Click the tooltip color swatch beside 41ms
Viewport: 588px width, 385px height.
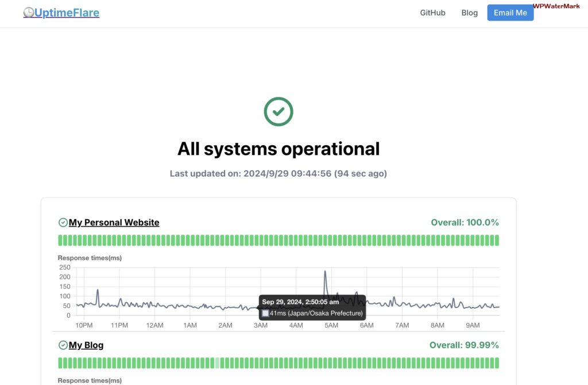[265, 313]
